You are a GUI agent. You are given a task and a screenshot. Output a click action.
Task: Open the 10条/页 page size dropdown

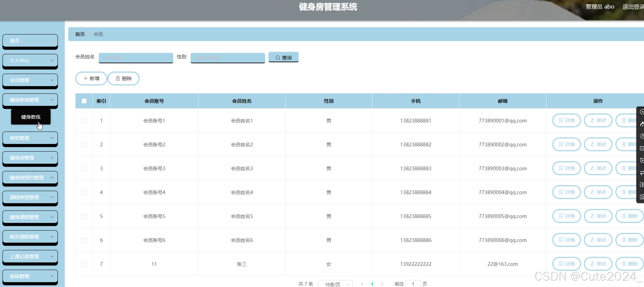pyautogui.click(x=335, y=284)
